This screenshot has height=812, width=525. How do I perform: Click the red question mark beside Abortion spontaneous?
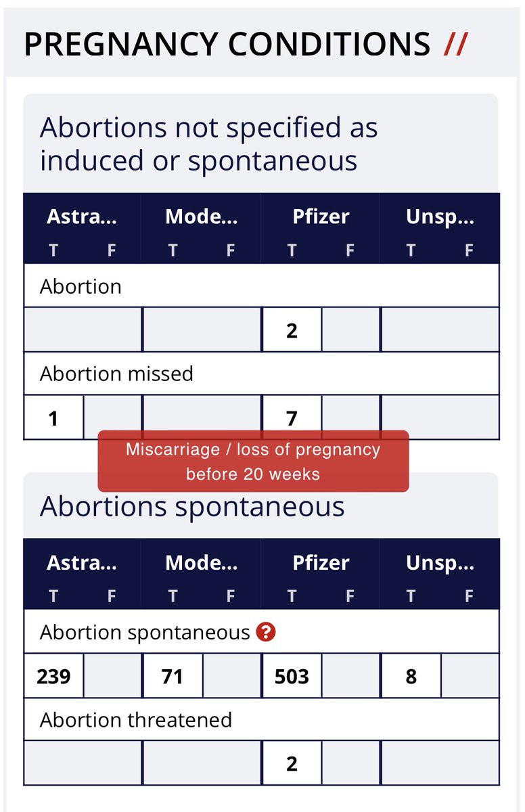268,633
